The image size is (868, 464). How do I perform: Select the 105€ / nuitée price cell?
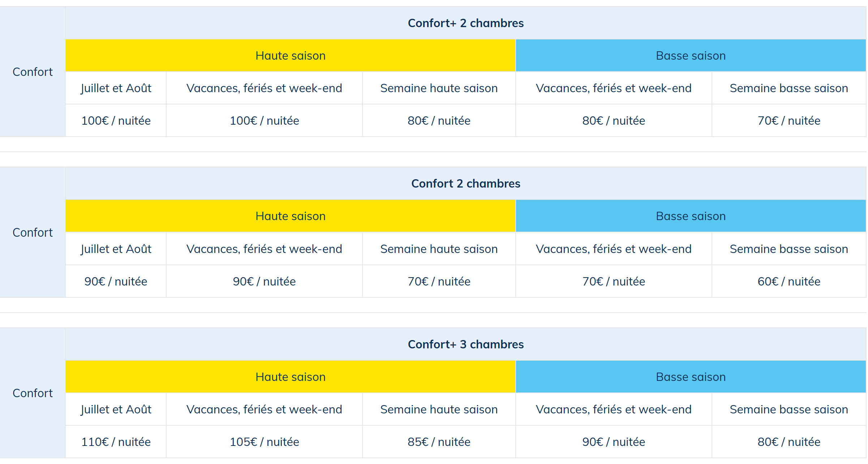(x=264, y=442)
